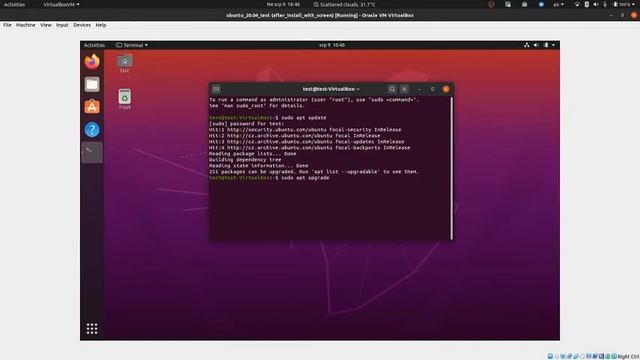Open the VirtualBox Help menu
Viewport: 640px width, 360px height.
pos(101,25)
